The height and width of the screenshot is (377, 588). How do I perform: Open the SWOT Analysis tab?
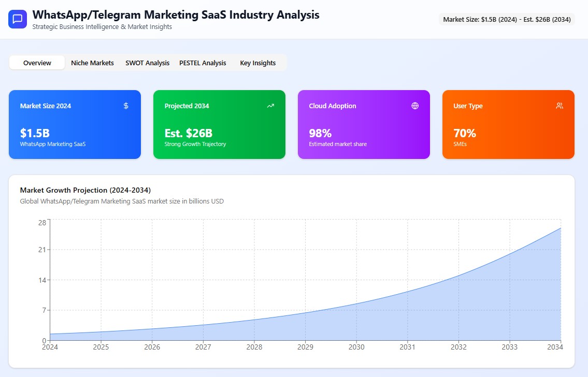[147, 63]
